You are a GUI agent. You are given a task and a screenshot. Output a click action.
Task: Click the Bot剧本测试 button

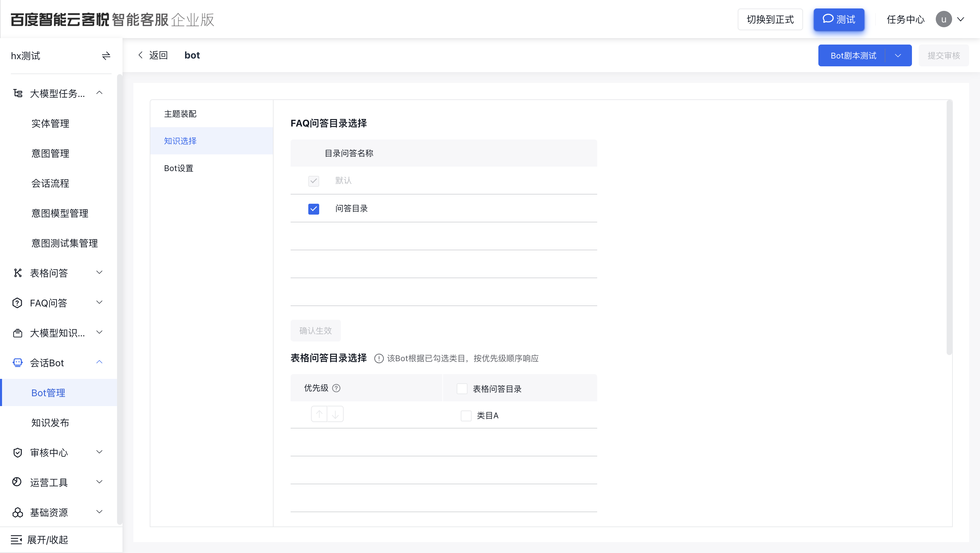(853, 55)
